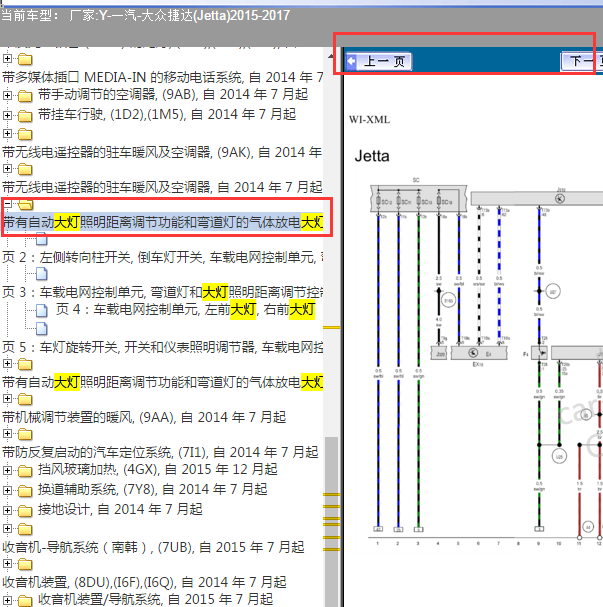Viewport: 603px width, 607px height.
Task: Open 页 2 : 左侧转向柱开关, 倒车灯开关
Action: point(163,257)
